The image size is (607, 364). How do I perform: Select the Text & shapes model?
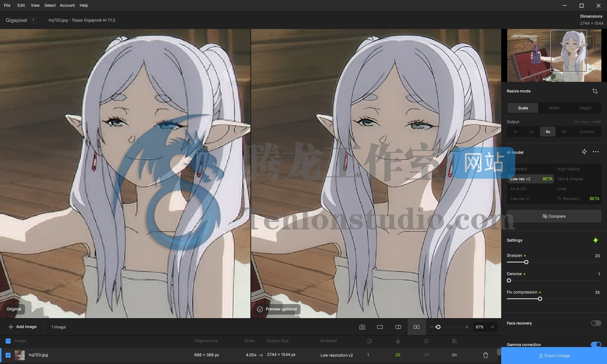[578, 179]
